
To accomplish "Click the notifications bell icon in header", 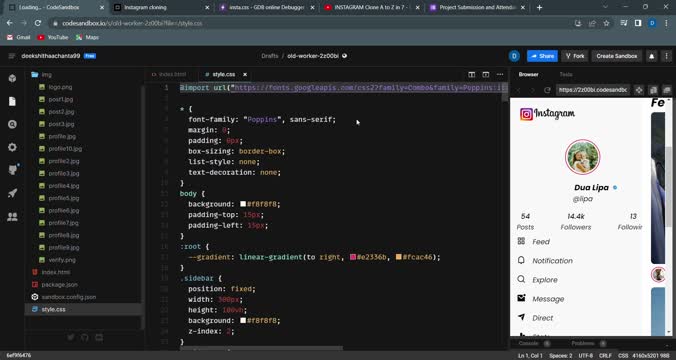I will 651,56.
